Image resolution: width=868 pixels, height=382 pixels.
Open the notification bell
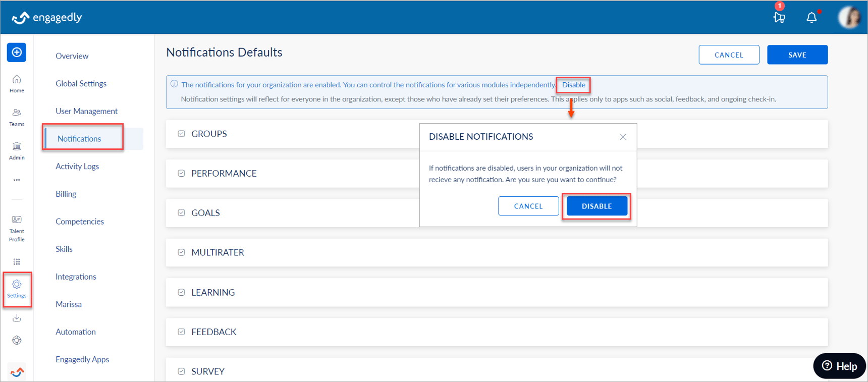click(x=811, y=18)
